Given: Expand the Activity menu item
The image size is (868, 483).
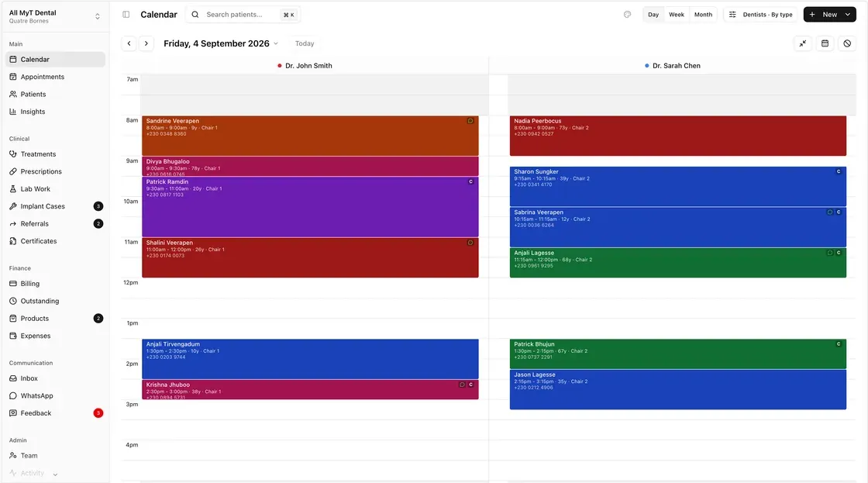Looking at the screenshot, I should pos(55,473).
